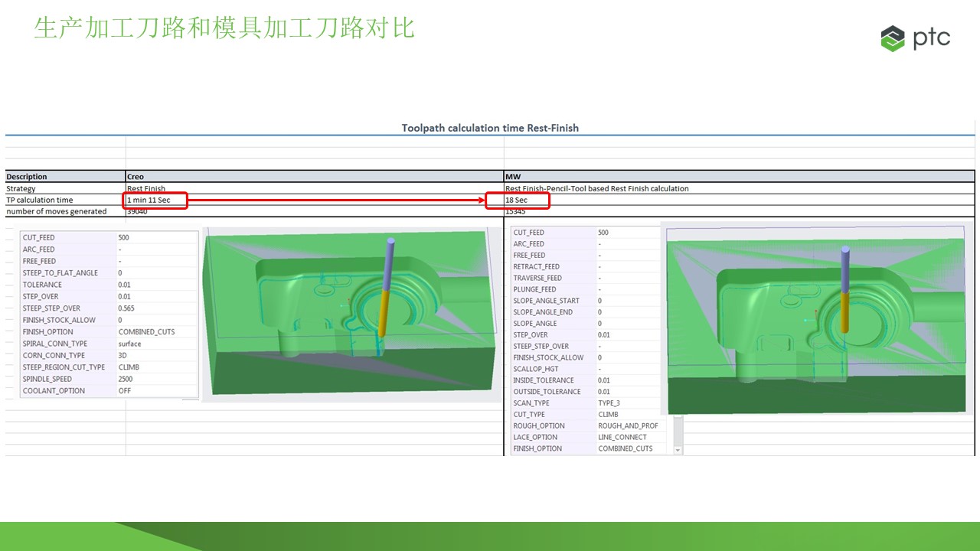Click the scroll-down arrow of MW parameter list
This screenshot has height=551, width=980.
click(x=678, y=450)
